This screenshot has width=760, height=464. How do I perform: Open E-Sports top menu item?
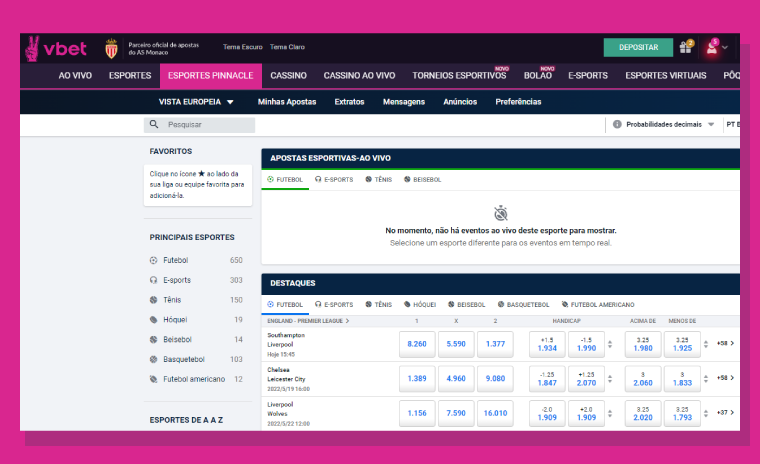[588, 76]
